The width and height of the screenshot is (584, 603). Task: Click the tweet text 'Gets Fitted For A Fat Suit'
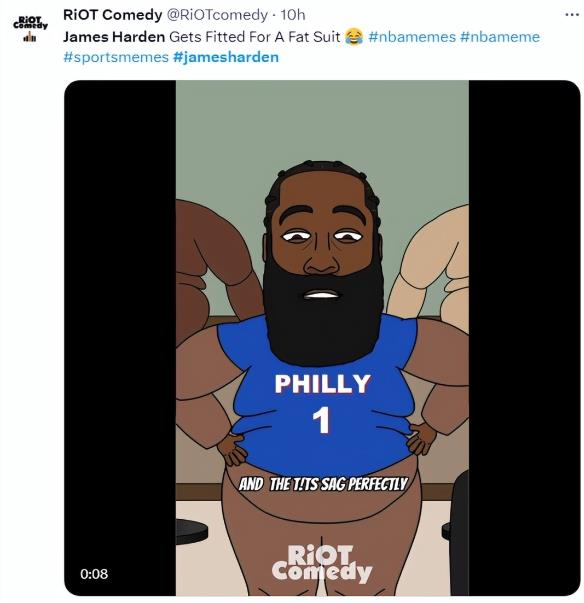(255, 37)
